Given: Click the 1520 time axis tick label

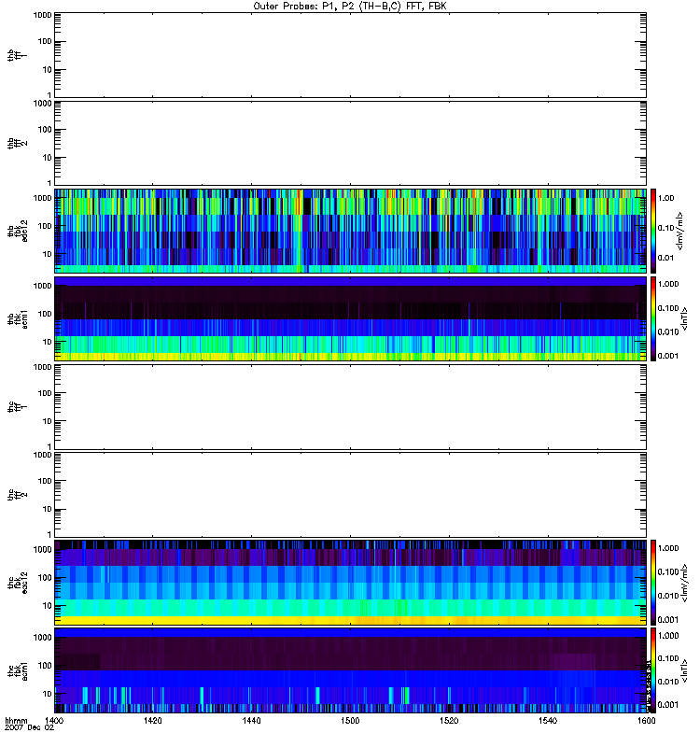Looking at the screenshot, I should (x=448, y=722).
